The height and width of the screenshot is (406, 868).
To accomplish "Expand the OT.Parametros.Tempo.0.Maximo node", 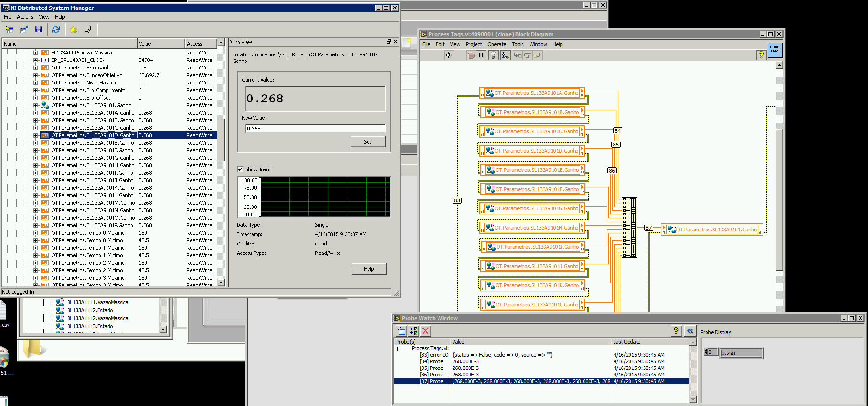I will pyautogui.click(x=35, y=233).
